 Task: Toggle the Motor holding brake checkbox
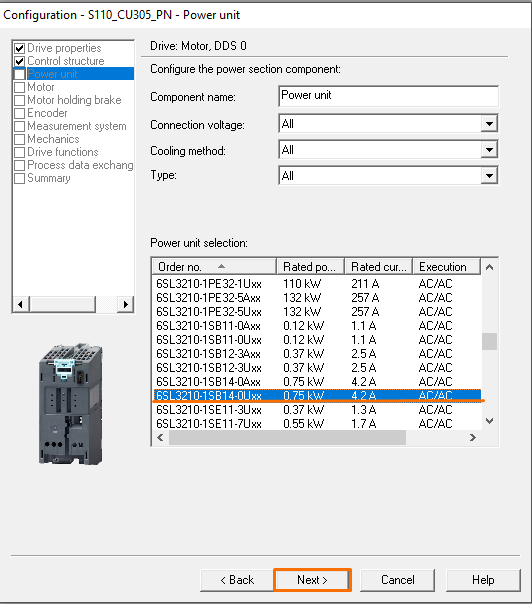click(x=19, y=100)
